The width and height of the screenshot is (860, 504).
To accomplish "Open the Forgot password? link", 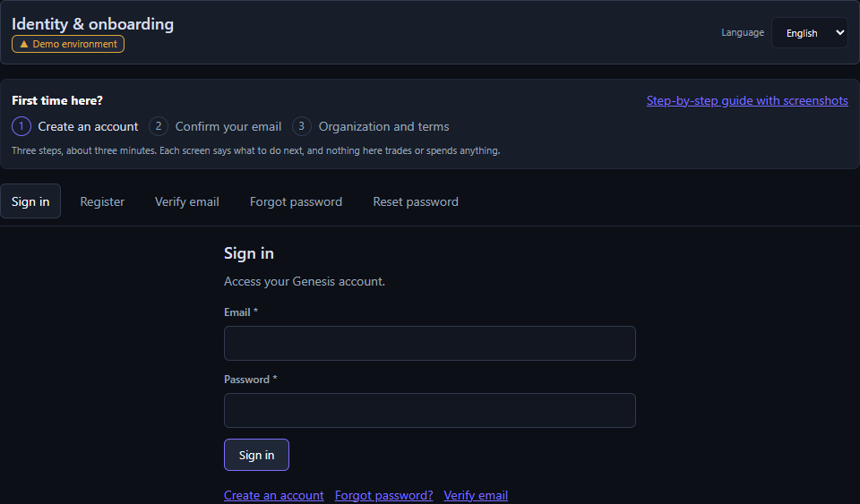I will [x=384, y=495].
